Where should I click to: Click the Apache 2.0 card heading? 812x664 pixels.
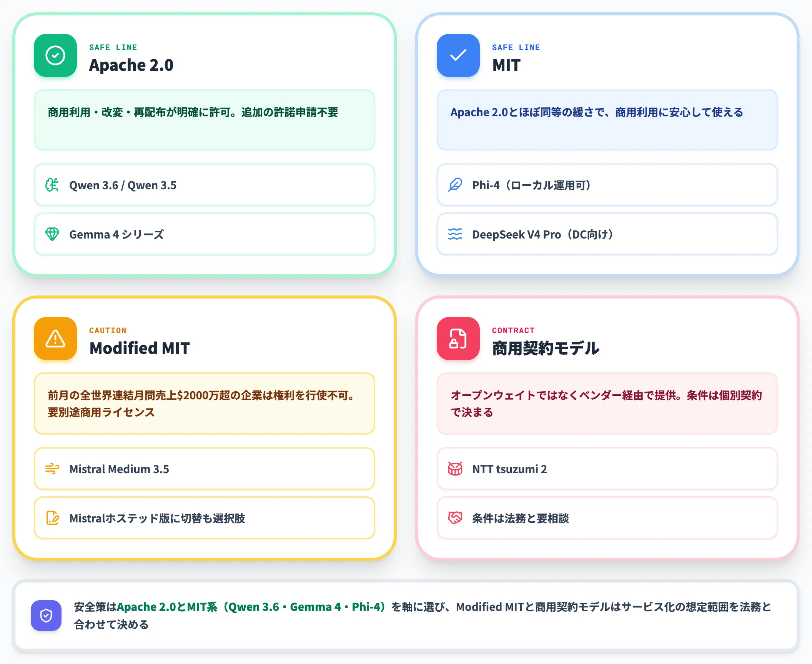[131, 65]
